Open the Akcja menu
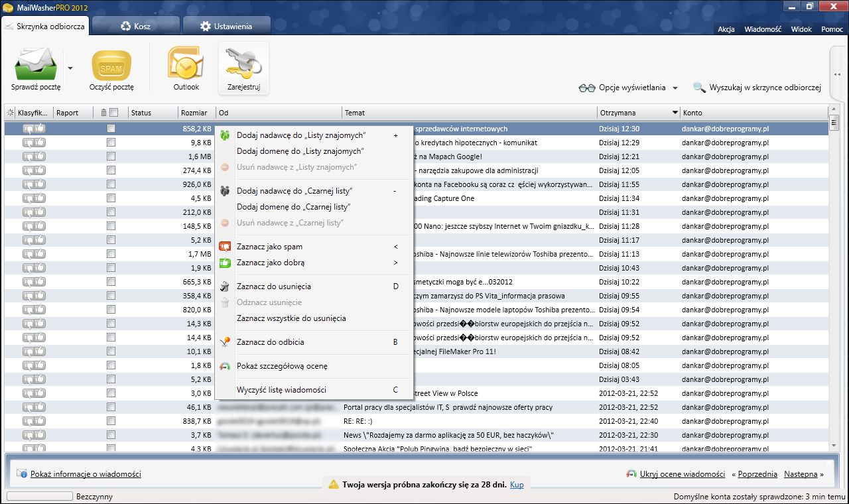 tap(726, 29)
